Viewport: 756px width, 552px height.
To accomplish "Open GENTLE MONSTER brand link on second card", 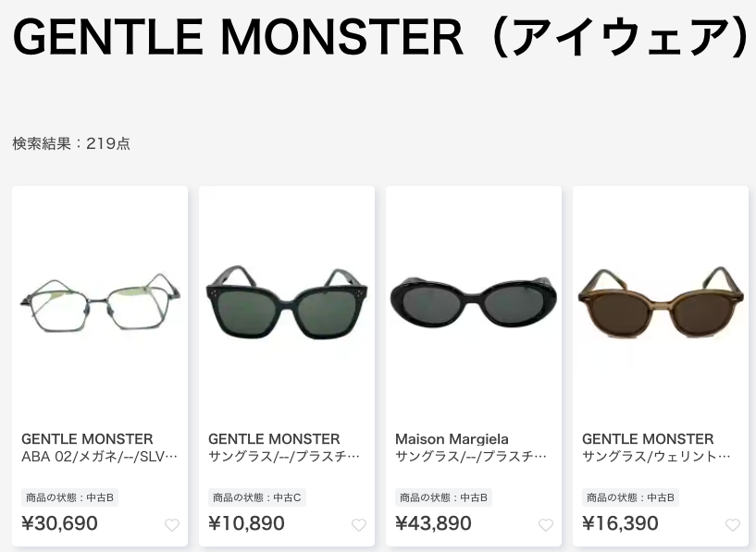I will coord(274,439).
